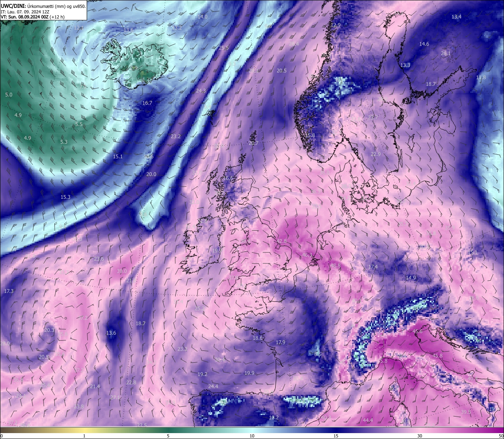Click the 22.9 value over Sweden
Image resolution: width=504 pixels, height=439 pixels.
tap(376, 154)
